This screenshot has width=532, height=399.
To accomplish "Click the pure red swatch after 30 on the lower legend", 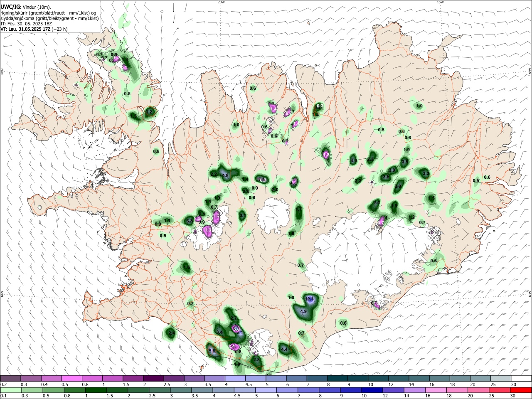I will click(521, 390).
